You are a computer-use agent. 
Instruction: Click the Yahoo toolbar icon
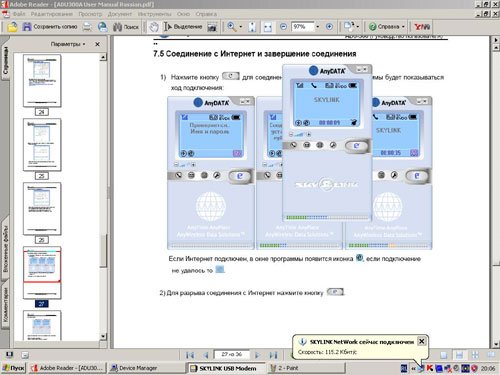[x=422, y=27]
